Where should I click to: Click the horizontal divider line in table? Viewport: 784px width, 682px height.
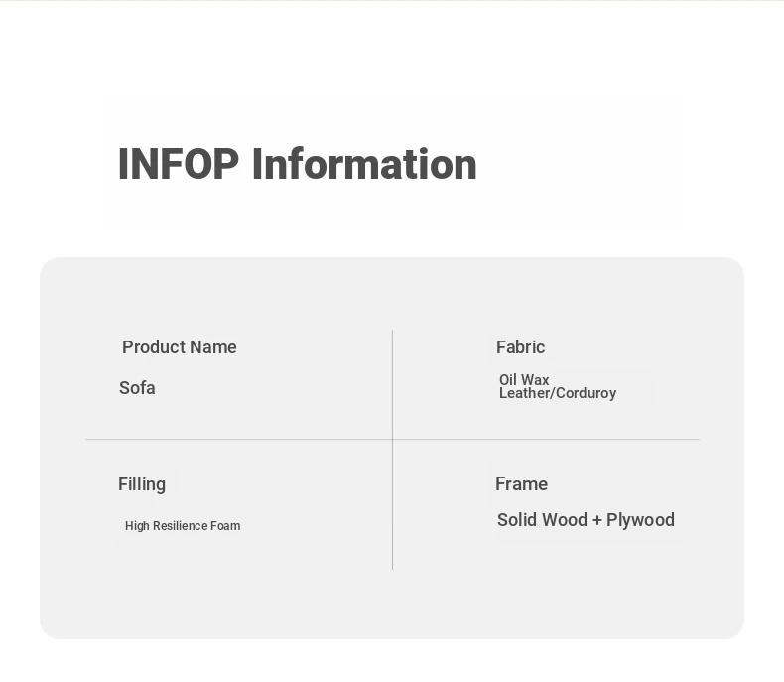(393, 440)
